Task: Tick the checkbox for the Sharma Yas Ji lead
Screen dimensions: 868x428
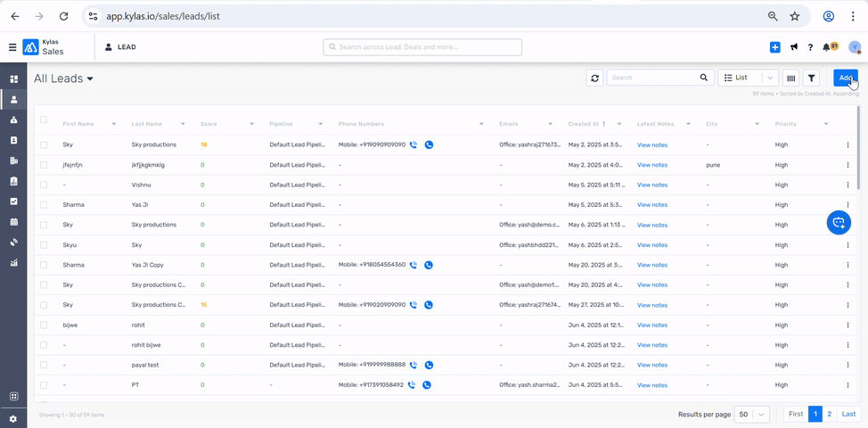Action: pyautogui.click(x=44, y=205)
